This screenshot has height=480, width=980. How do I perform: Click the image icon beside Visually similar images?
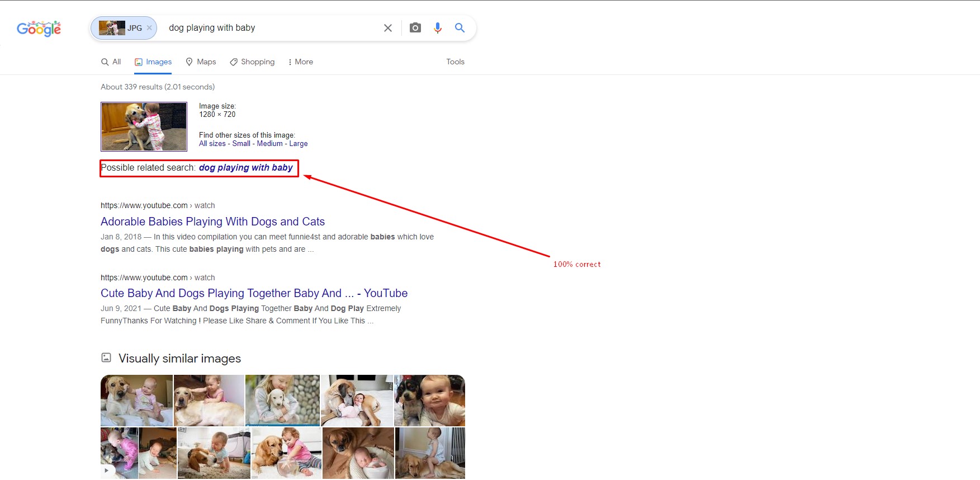[106, 357]
